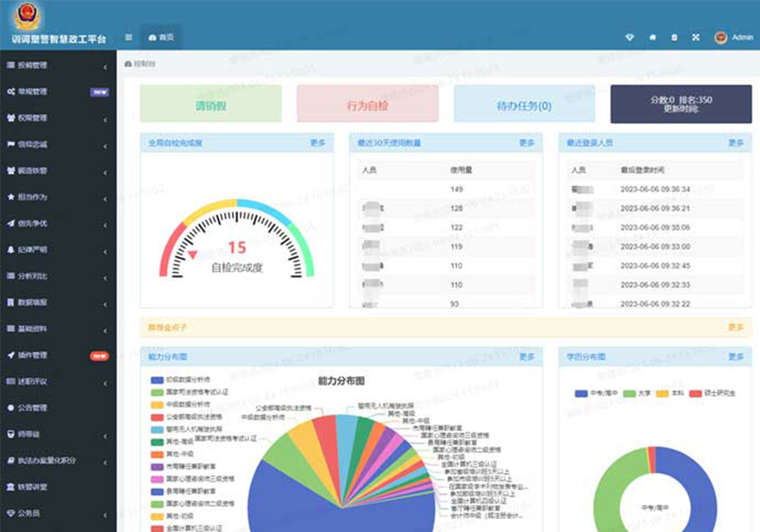The width and height of the screenshot is (760, 532).
Task: Click the star icon beside 担当作为
Action: (11, 197)
